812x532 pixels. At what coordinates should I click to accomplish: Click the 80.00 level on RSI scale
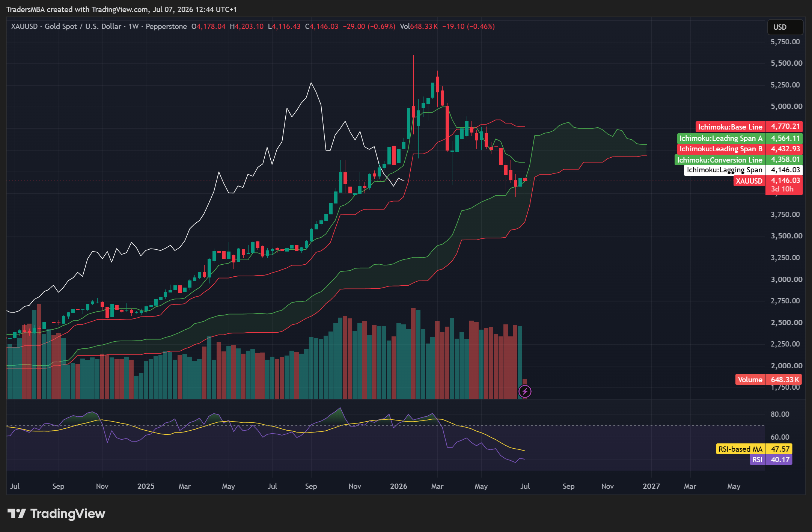[x=780, y=414]
